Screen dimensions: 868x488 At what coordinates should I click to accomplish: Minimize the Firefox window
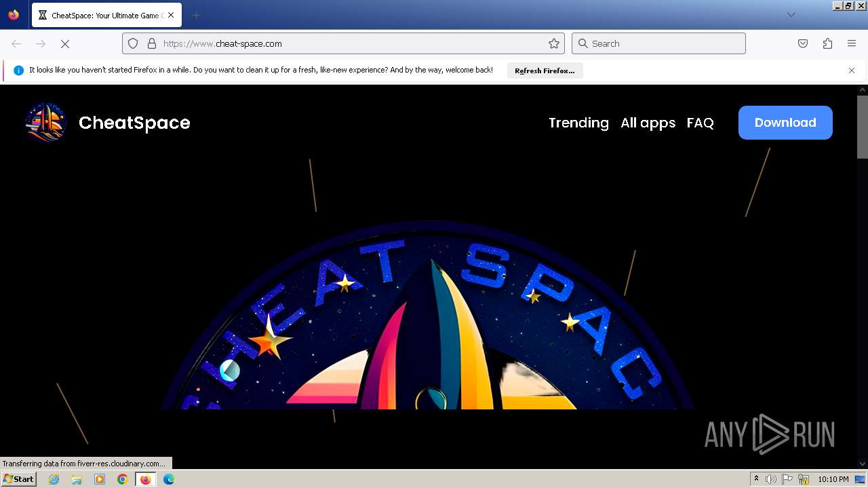coord(837,5)
